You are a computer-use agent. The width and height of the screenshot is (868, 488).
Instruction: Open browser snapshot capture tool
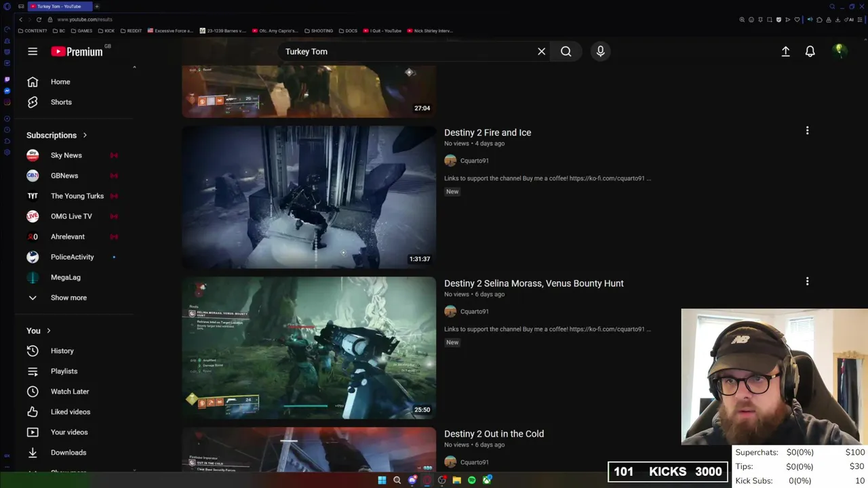coord(770,20)
